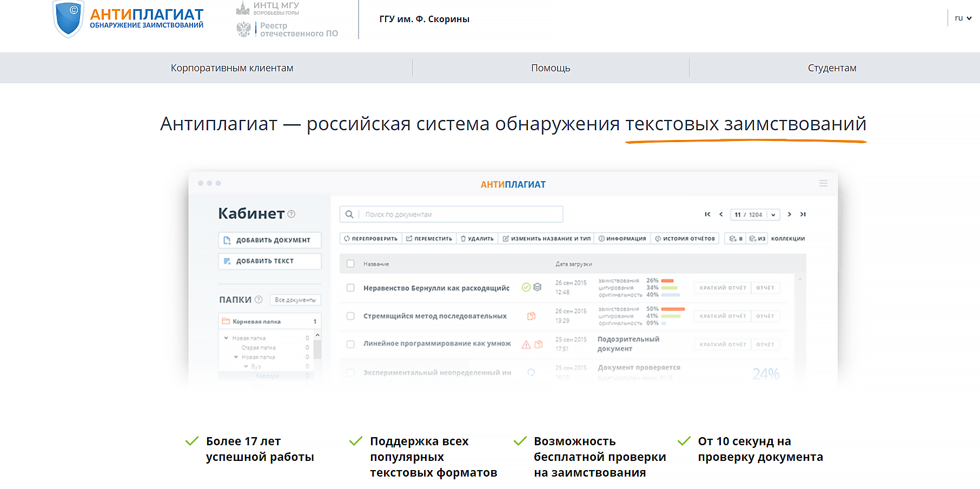980x489 pixels.
Task: Go to the next page arrow
Action: tap(790, 215)
